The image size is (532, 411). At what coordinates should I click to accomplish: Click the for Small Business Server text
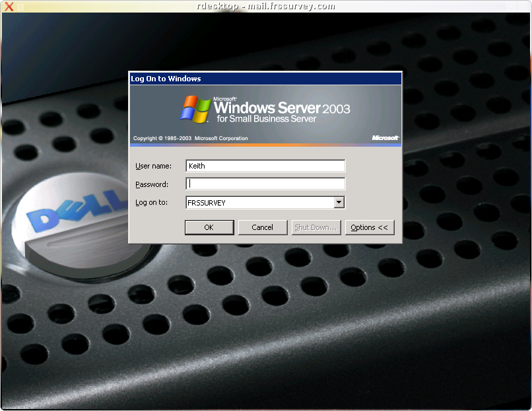(267, 119)
